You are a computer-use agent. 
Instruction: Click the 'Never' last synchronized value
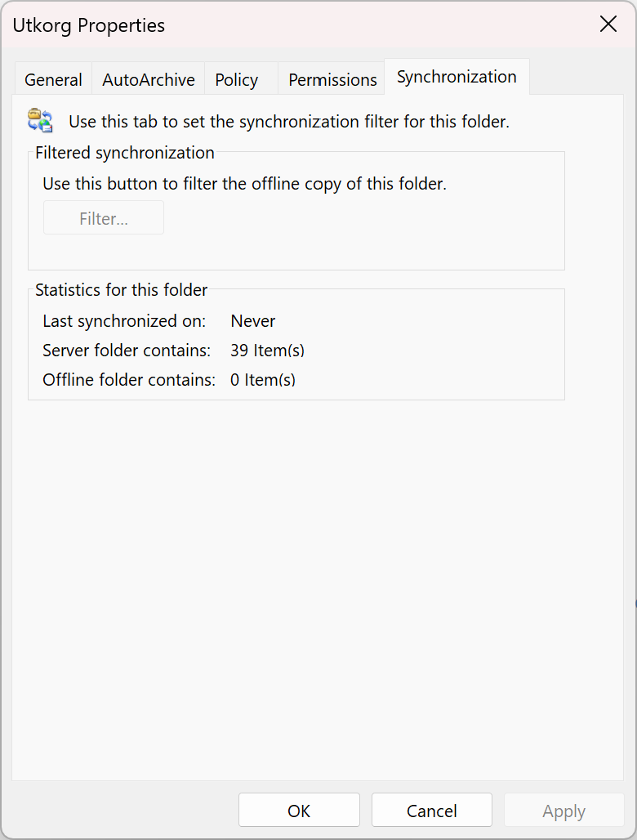click(252, 321)
